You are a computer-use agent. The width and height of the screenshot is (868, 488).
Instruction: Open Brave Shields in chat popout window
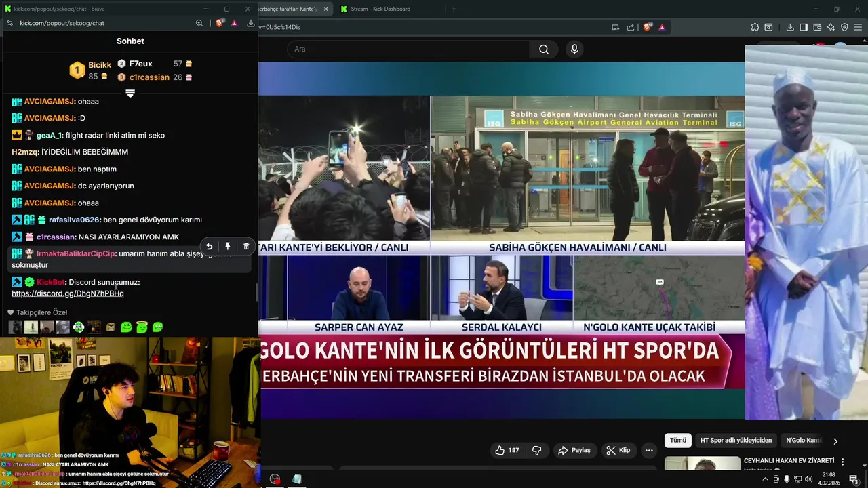[220, 23]
